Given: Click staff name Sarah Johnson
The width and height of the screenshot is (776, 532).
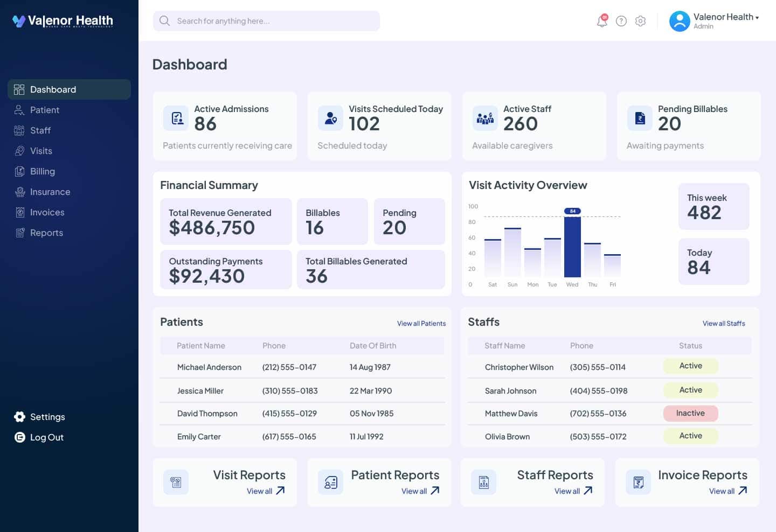Looking at the screenshot, I should tap(510, 391).
